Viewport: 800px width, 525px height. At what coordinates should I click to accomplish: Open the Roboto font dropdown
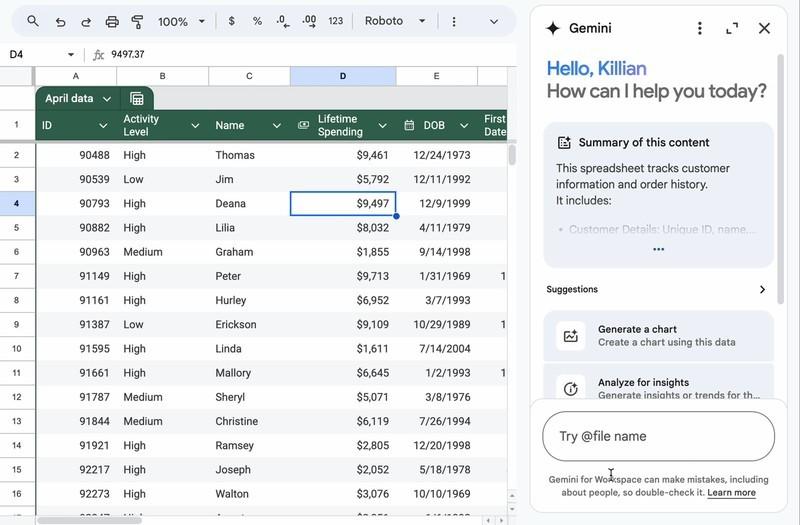pos(395,21)
